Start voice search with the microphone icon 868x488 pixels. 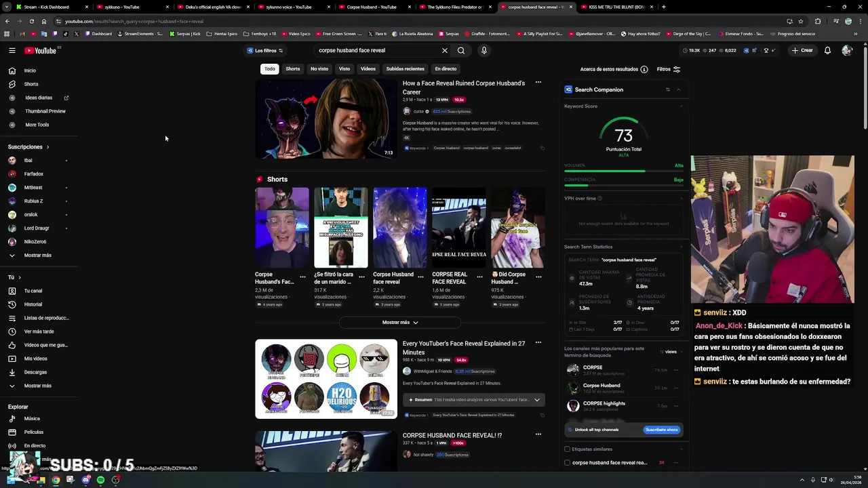coord(484,50)
